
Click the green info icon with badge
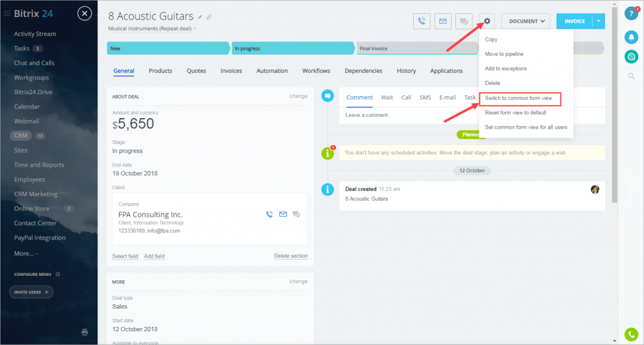[x=327, y=153]
